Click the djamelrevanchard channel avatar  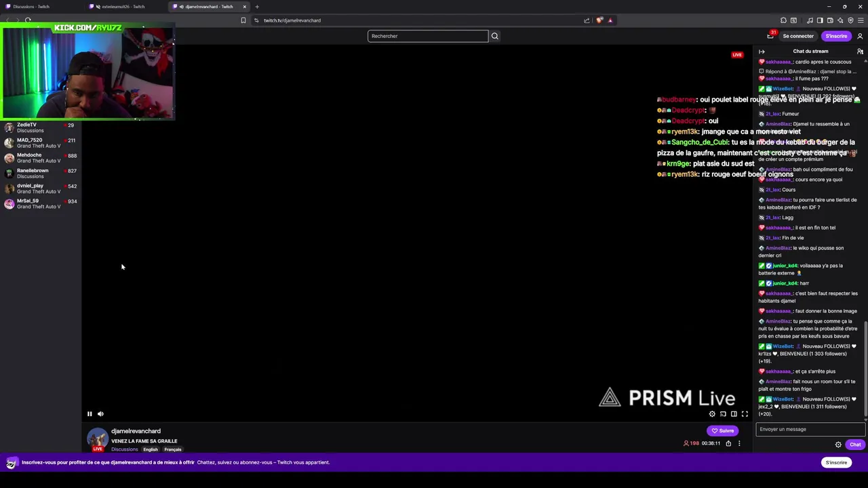click(x=98, y=439)
